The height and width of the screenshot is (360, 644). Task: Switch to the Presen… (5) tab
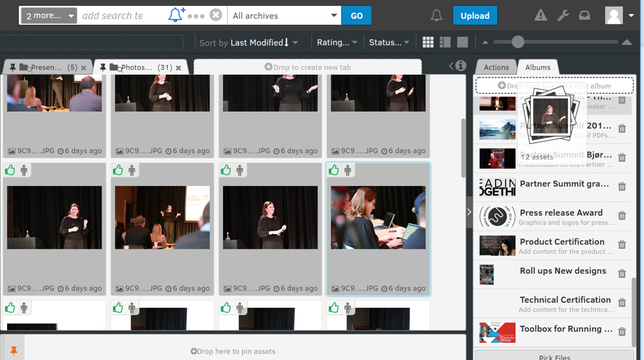[x=48, y=67]
